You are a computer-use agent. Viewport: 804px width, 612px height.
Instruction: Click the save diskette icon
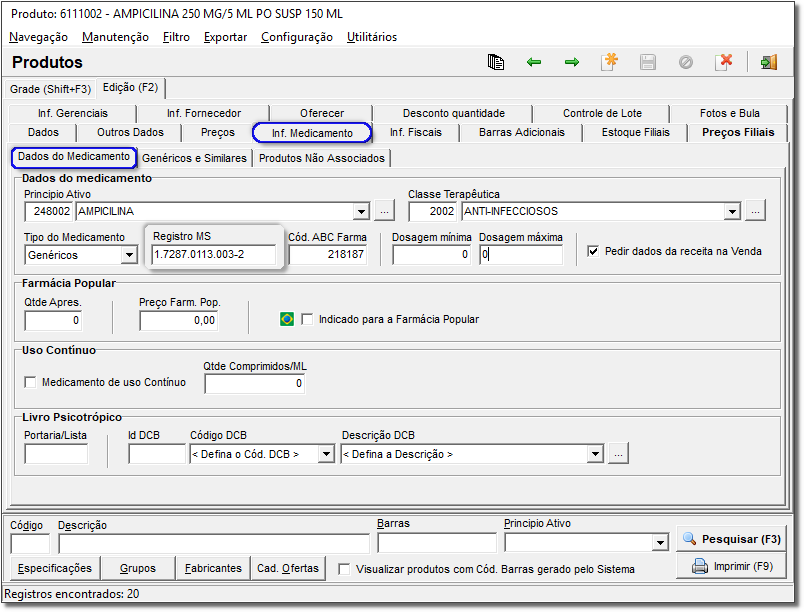click(x=648, y=62)
